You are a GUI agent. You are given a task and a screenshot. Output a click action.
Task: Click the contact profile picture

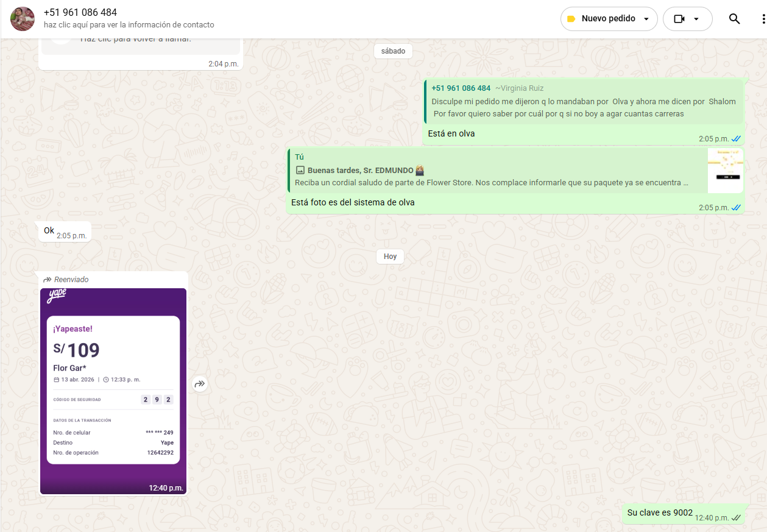point(23,19)
